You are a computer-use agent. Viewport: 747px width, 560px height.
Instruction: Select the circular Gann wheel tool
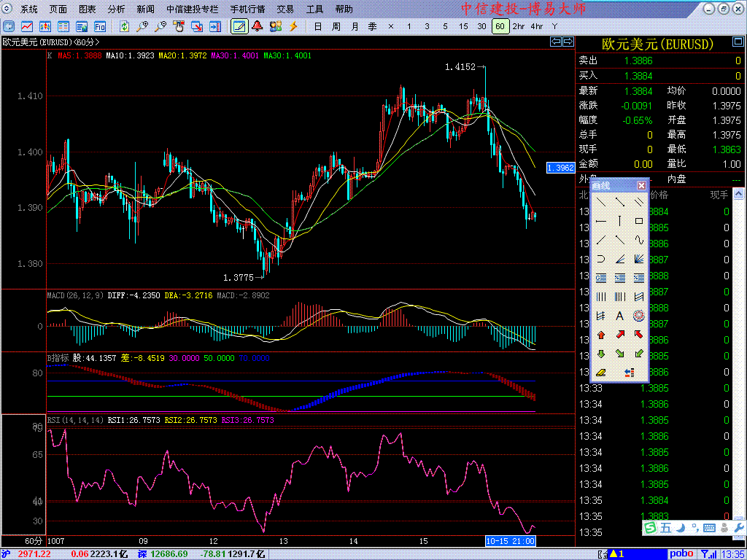638,316
